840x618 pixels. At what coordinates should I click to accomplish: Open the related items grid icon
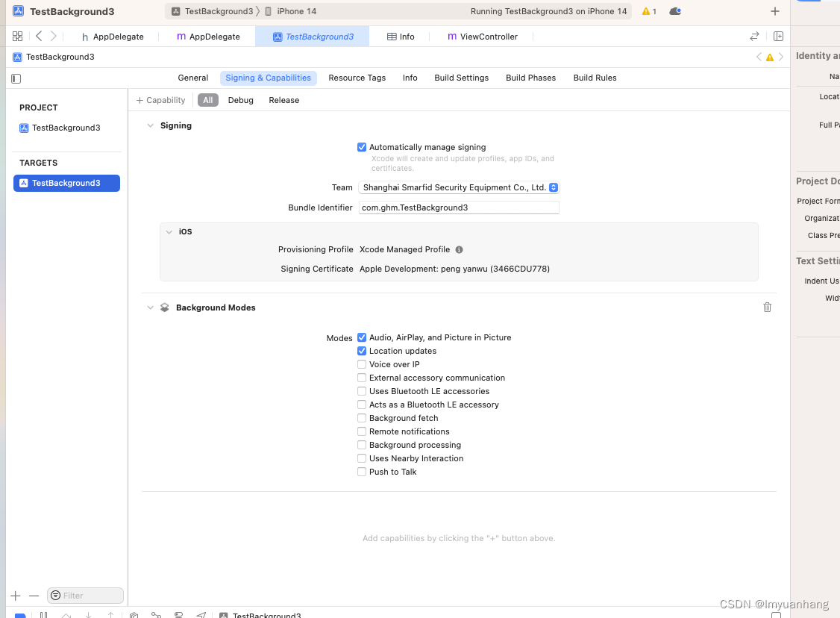pyautogui.click(x=17, y=36)
